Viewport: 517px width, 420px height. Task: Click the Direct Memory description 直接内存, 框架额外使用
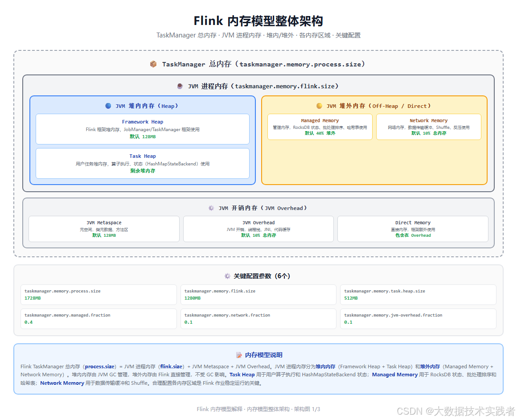(x=413, y=230)
